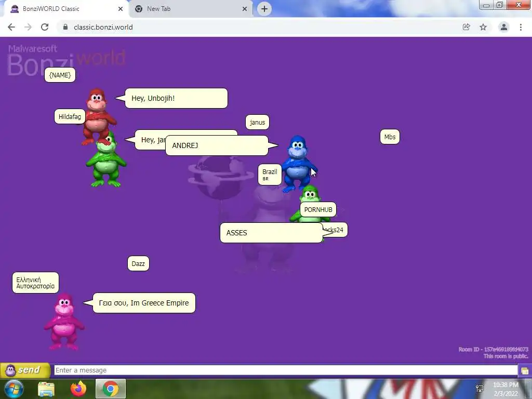Open File Explorer from the taskbar

[x=46, y=389]
